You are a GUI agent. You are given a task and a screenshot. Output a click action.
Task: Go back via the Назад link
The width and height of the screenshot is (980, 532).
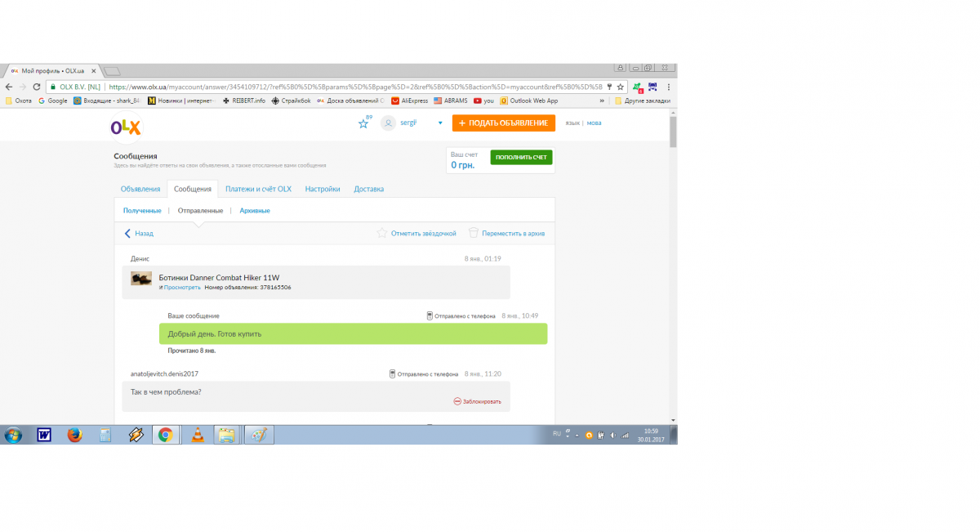(139, 233)
